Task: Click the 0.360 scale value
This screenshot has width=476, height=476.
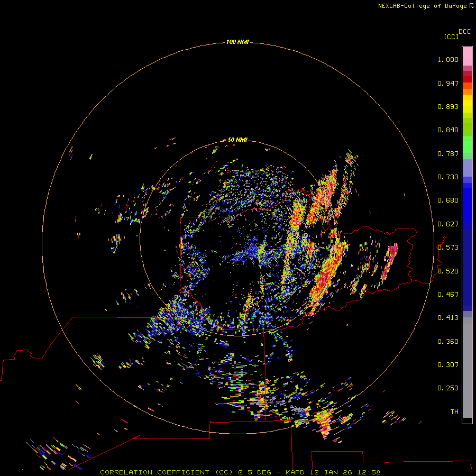Action: pyautogui.click(x=448, y=342)
